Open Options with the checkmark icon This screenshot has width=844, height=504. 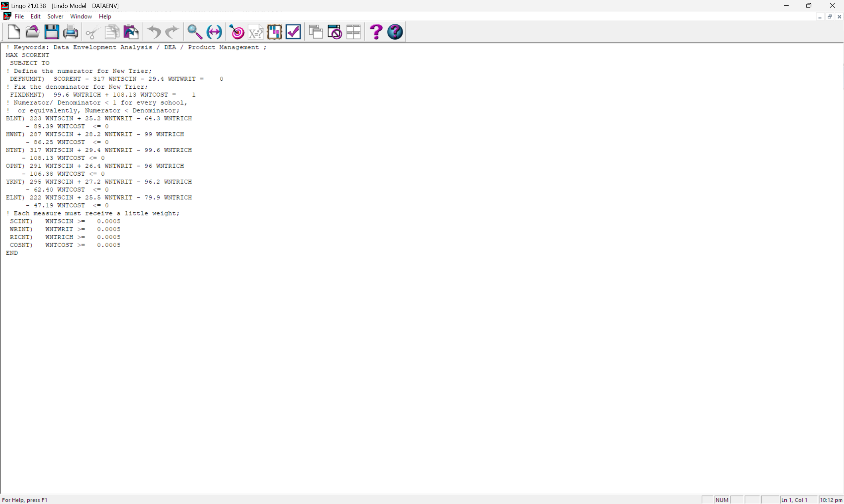[x=293, y=32]
